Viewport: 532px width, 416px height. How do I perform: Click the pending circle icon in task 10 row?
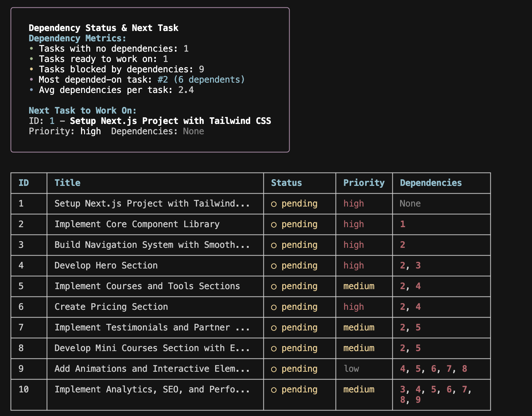click(x=274, y=390)
